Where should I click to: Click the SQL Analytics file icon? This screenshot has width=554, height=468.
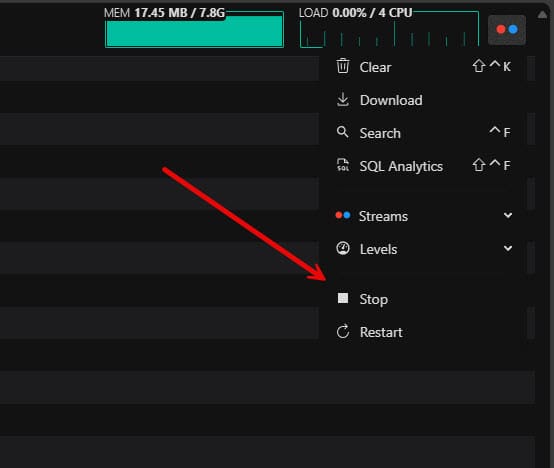tap(343, 165)
